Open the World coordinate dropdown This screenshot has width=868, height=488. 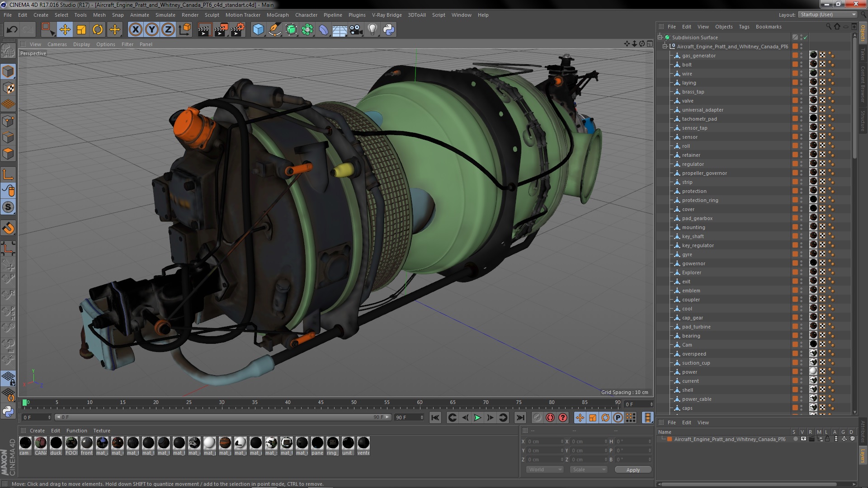[545, 469]
